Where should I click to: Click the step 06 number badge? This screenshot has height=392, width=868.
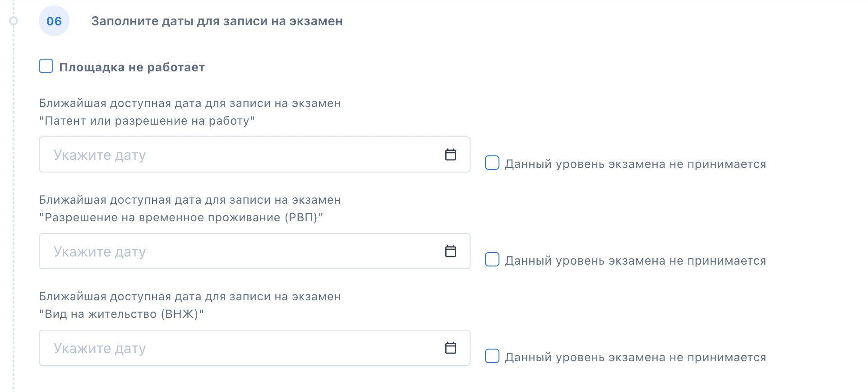(x=54, y=21)
